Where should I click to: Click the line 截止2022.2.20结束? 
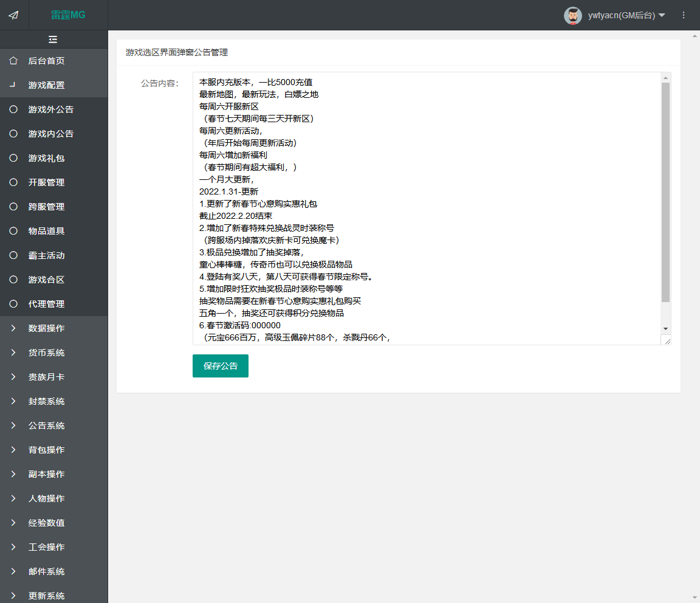(236, 216)
